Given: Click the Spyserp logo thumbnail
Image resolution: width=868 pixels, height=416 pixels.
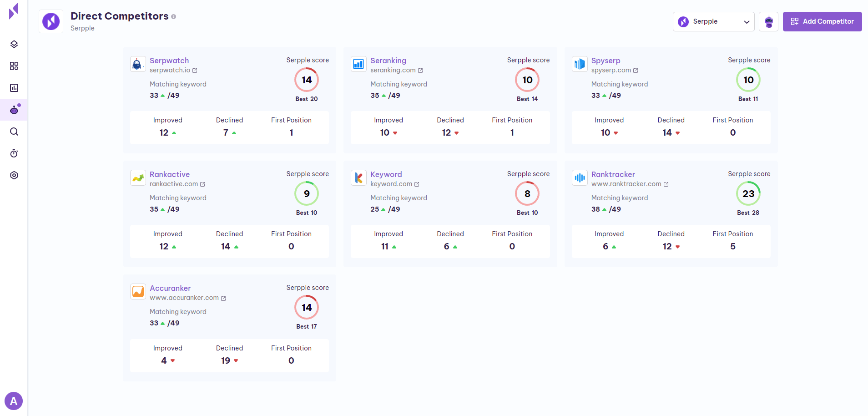Looking at the screenshot, I should pyautogui.click(x=580, y=64).
